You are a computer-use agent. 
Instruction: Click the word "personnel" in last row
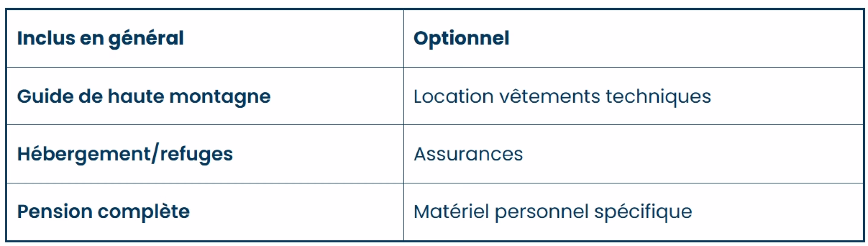pos(542,212)
